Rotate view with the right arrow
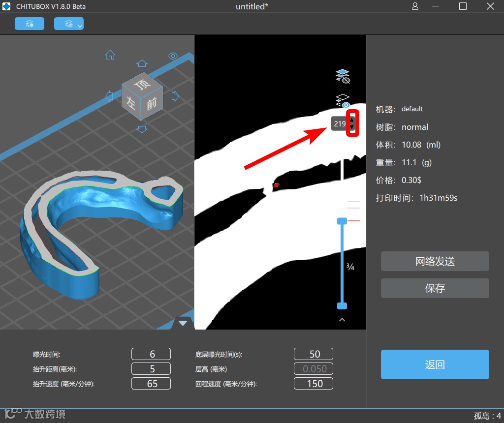 point(175,96)
